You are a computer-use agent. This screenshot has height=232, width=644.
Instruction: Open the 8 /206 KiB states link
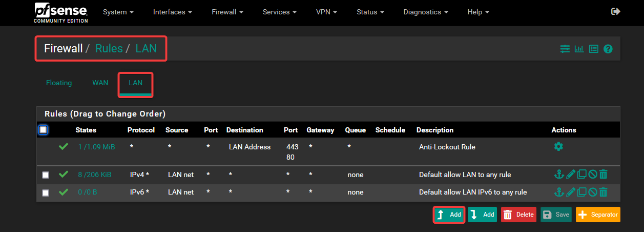95,175
